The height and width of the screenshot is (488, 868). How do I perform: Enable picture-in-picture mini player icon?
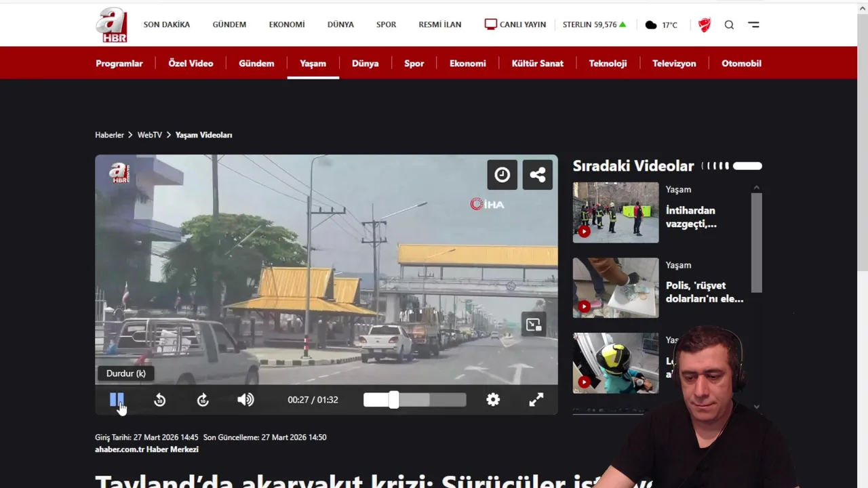(534, 325)
